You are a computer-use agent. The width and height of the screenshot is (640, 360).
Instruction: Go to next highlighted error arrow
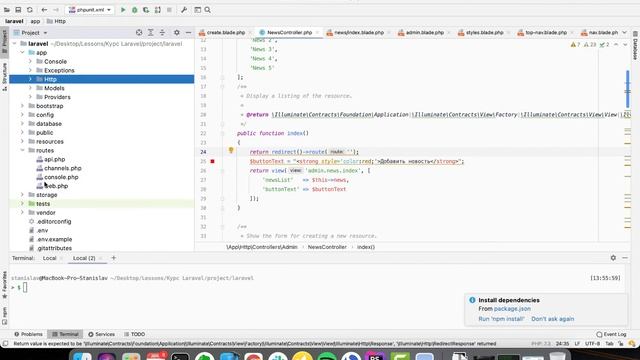625,44
